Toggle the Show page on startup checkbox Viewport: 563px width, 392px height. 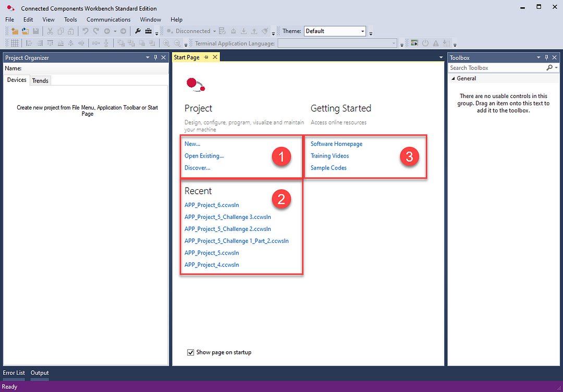point(191,352)
